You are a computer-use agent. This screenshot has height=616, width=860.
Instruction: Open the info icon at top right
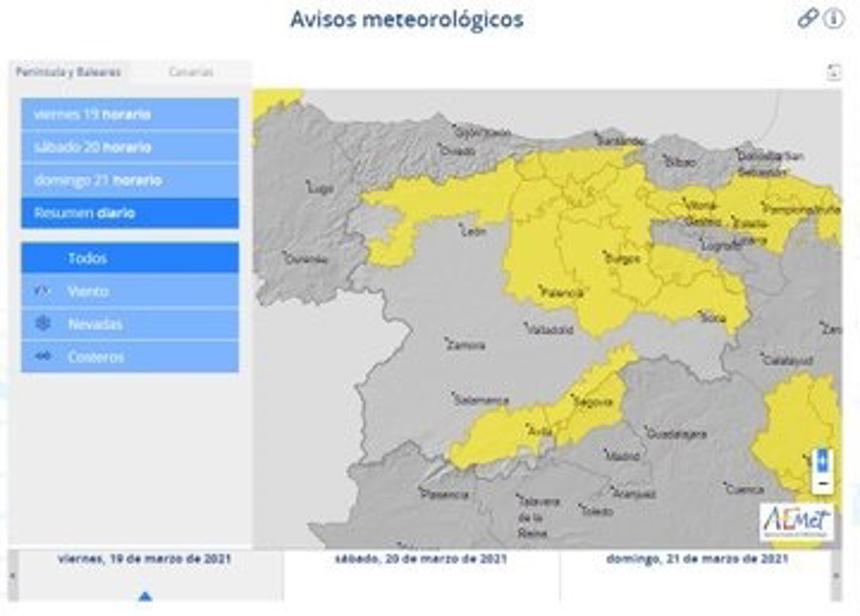(x=834, y=19)
